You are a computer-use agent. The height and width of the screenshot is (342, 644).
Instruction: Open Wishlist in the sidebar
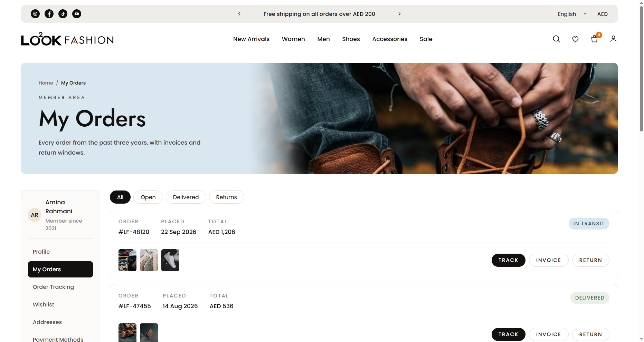click(x=60, y=304)
